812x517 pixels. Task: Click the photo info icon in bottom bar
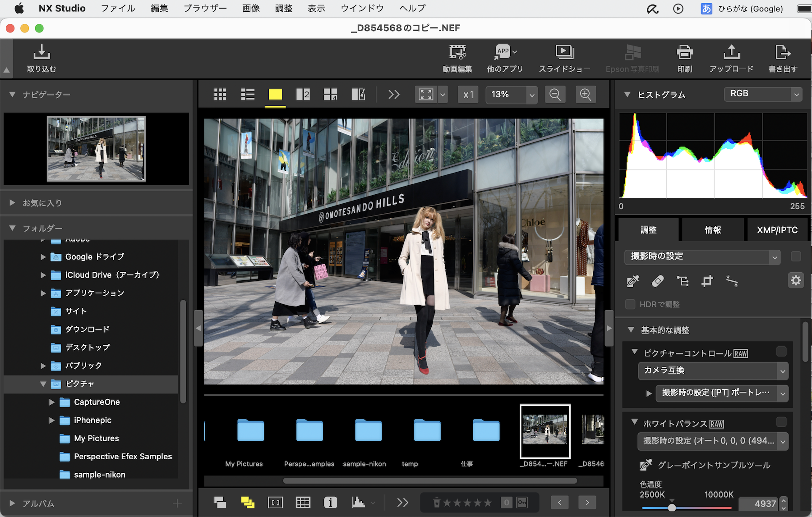click(331, 502)
